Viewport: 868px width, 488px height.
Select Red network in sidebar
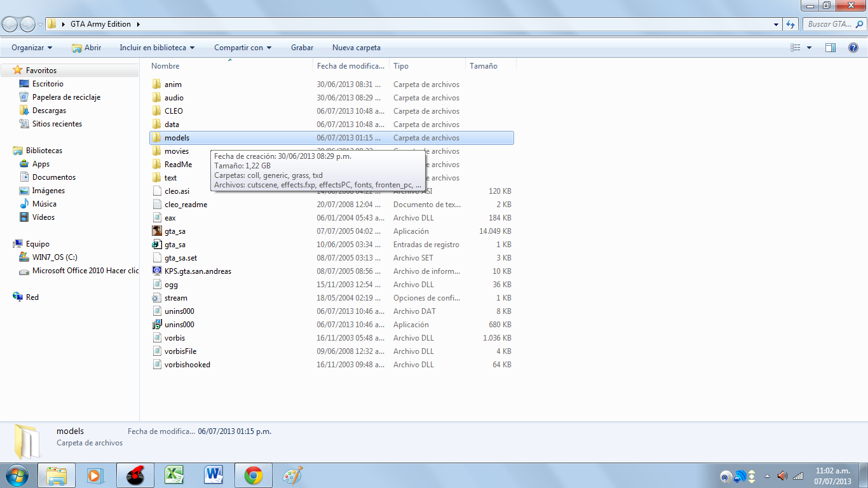32,297
